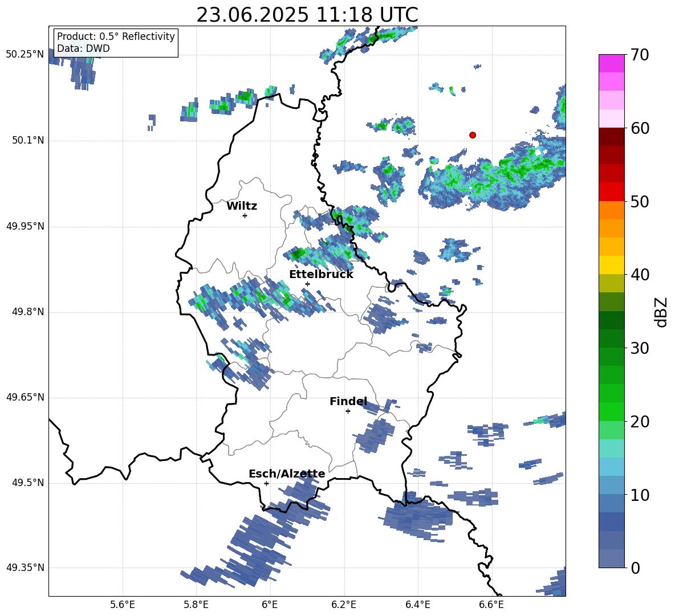Click the 49.5°N latitude label
This screenshot has height=616, width=675.
tap(28, 483)
